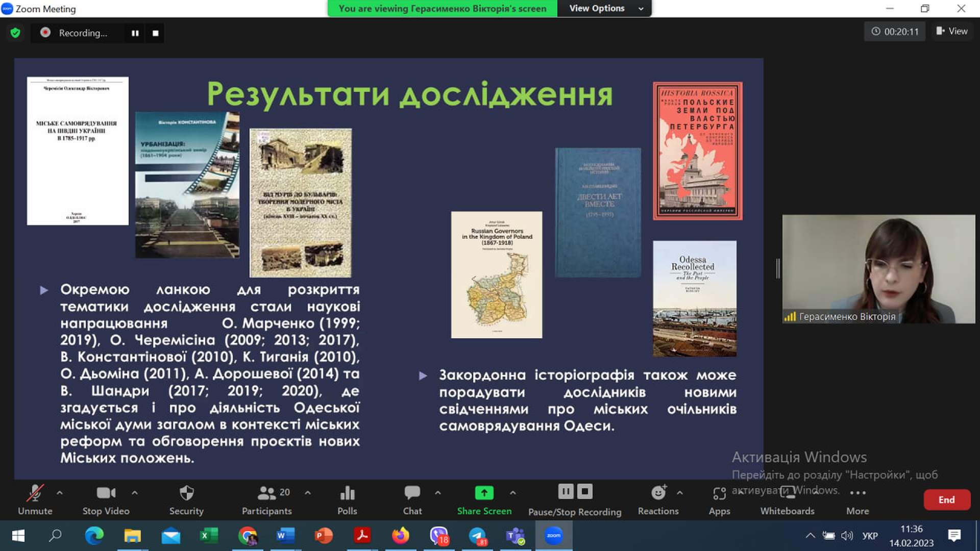Open Whiteboards
This screenshot has width=980, height=551.
pyautogui.click(x=788, y=499)
